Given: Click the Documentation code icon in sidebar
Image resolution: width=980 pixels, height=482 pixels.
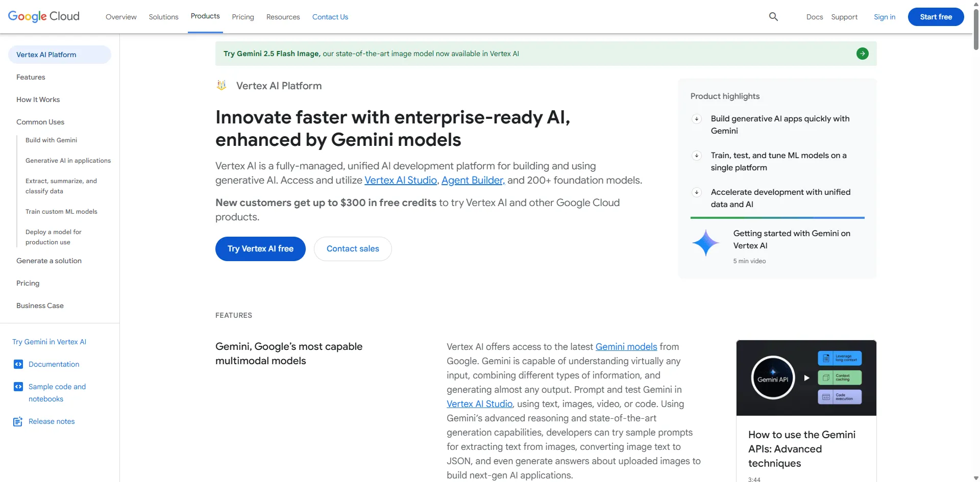Looking at the screenshot, I should pyautogui.click(x=18, y=364).
